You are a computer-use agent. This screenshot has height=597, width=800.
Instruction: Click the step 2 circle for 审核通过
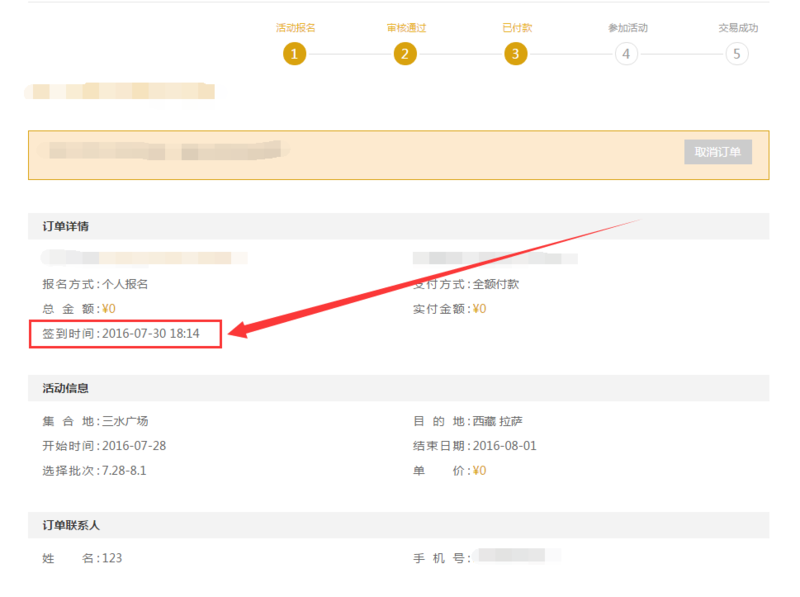click(x=405, y=54)
